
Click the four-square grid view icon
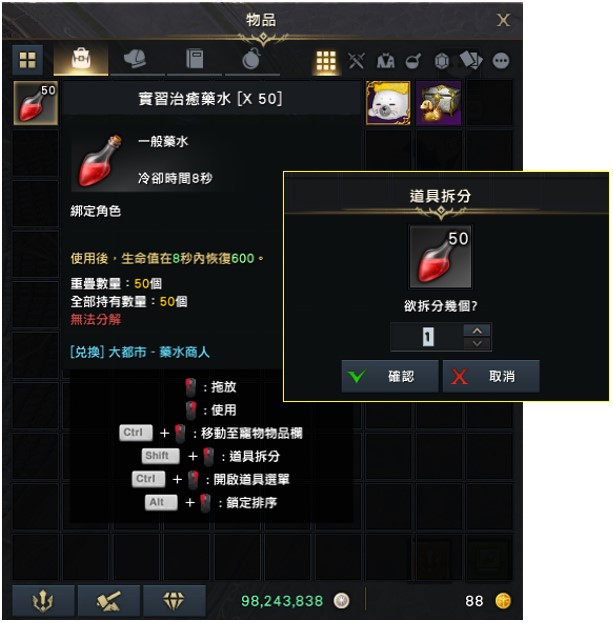tap(27, 60)
